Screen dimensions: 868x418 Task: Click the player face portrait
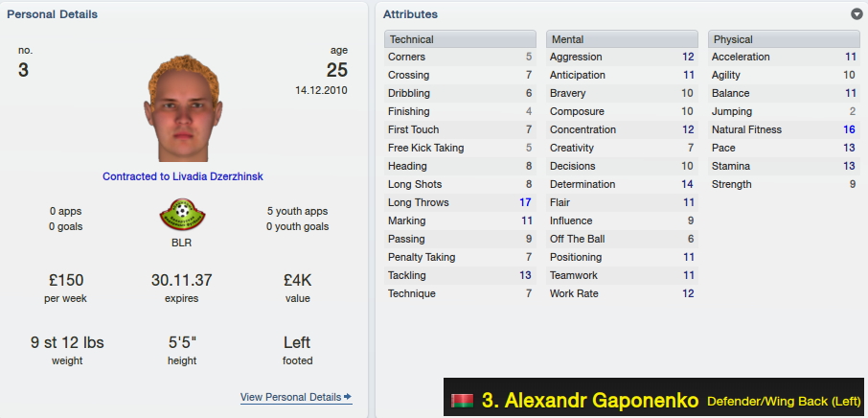183,108
